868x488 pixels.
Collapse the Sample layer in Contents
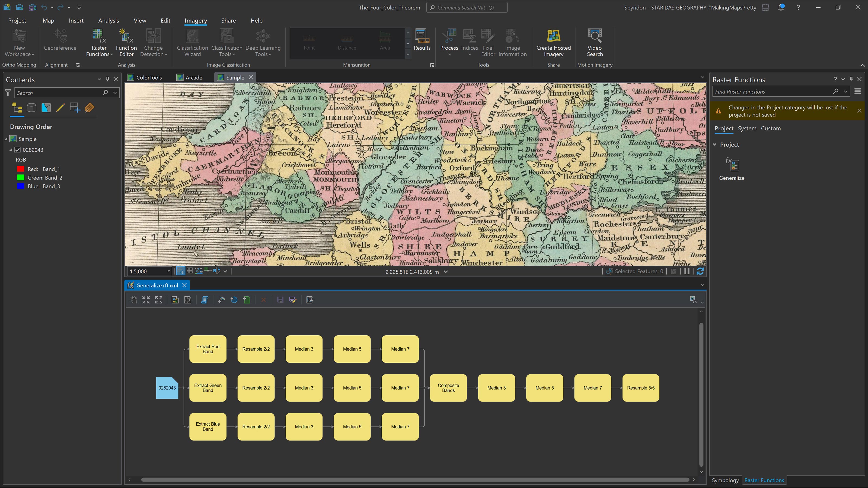(6, 139)
